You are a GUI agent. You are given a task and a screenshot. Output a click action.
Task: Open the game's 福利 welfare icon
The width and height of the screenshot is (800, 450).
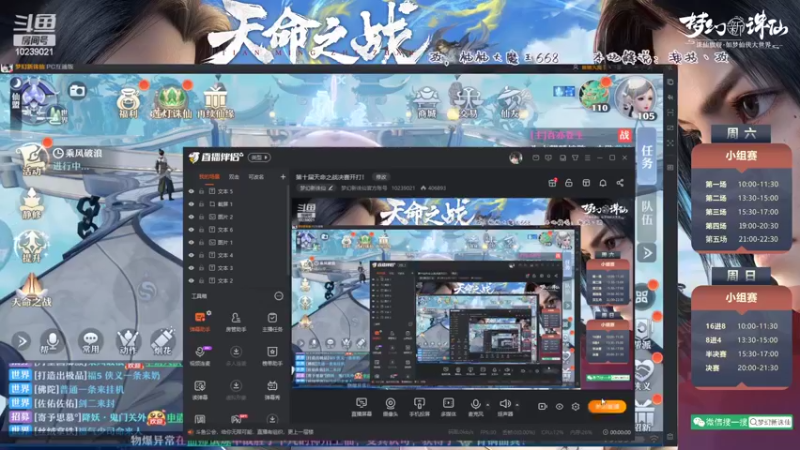tap(129, 102)
